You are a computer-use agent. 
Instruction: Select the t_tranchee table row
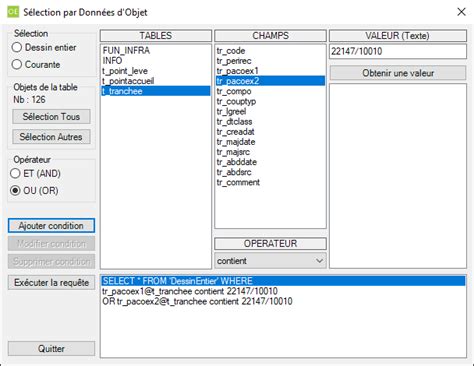(x=156, y=91)
